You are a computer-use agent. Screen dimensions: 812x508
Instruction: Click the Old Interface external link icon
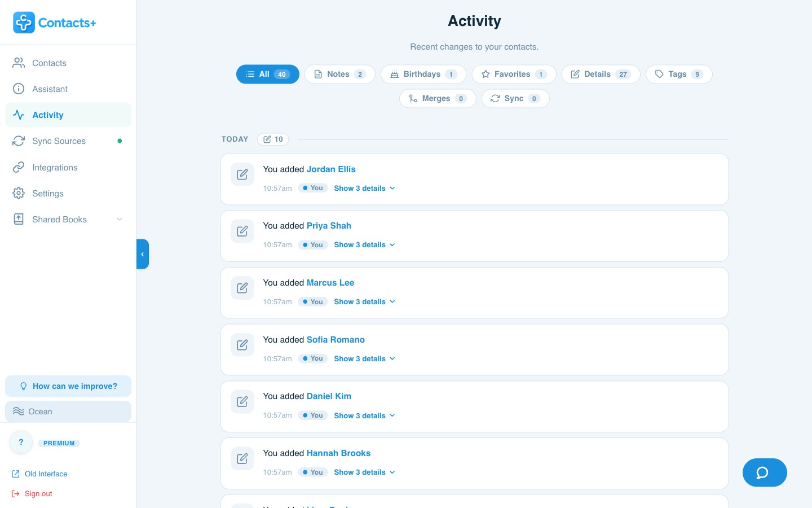(x=16, y=474)
